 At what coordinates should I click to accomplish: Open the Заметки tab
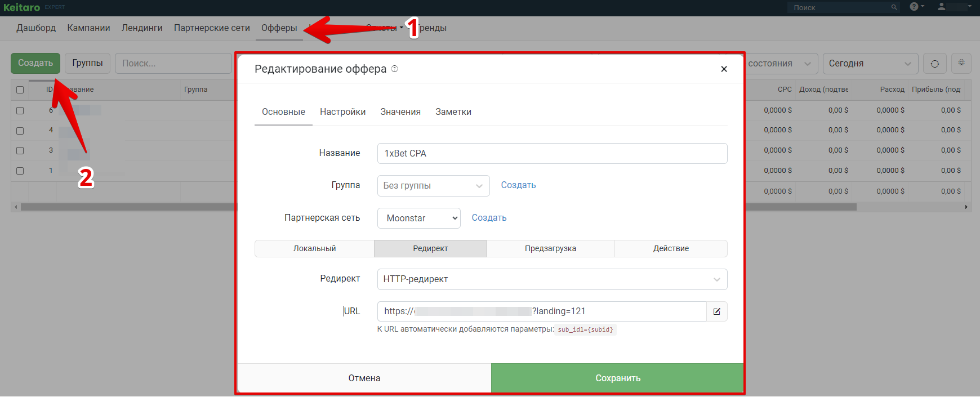tap(453, 112)
